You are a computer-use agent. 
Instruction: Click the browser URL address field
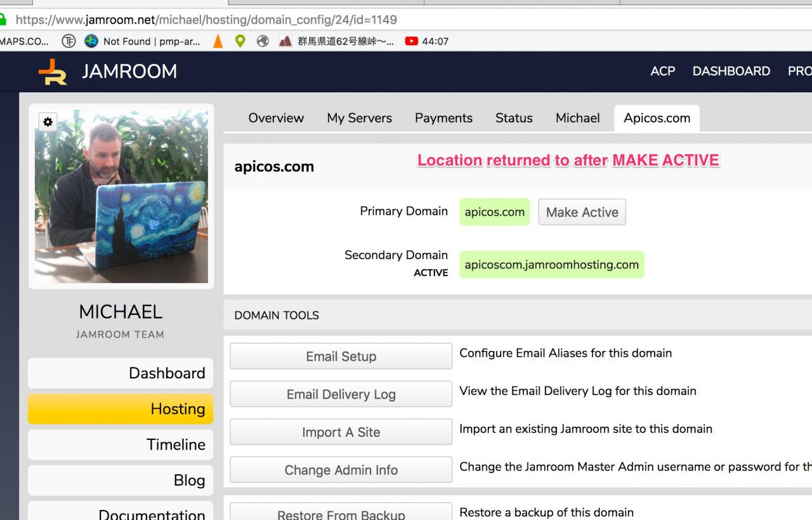pos(406,20)
